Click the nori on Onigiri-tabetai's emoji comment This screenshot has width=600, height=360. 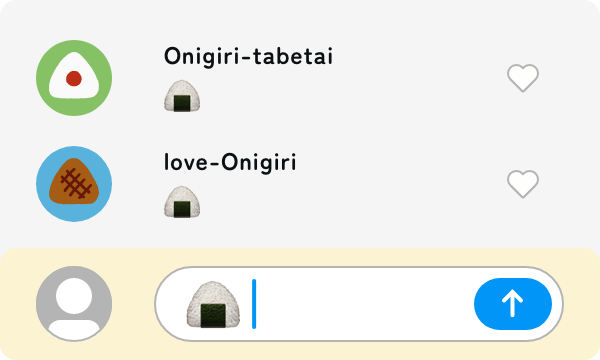click(182, 103)
